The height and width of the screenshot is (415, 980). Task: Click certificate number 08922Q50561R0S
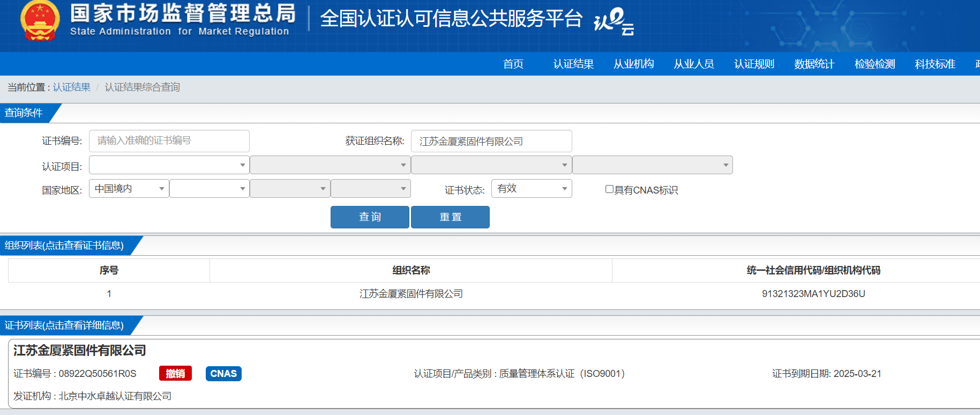pyautogui.click(x=98, y=374)
